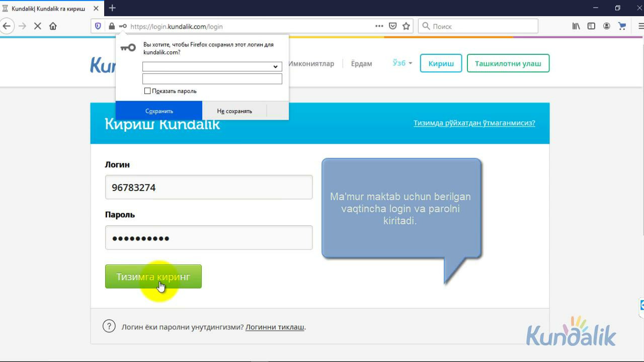Image resolution: width=644 pixels, height=362 pixels.
Task: Open page actions three-dot menu
Action: [379, 26]
